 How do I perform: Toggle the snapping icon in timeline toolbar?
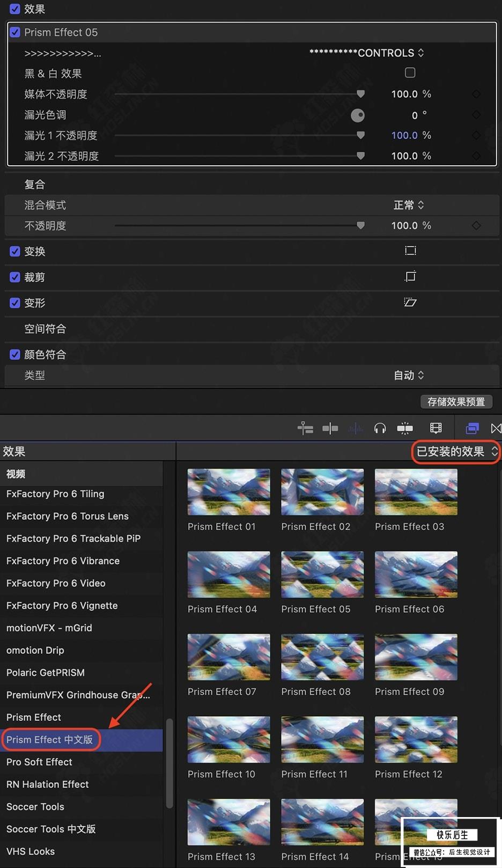point(405,428)
